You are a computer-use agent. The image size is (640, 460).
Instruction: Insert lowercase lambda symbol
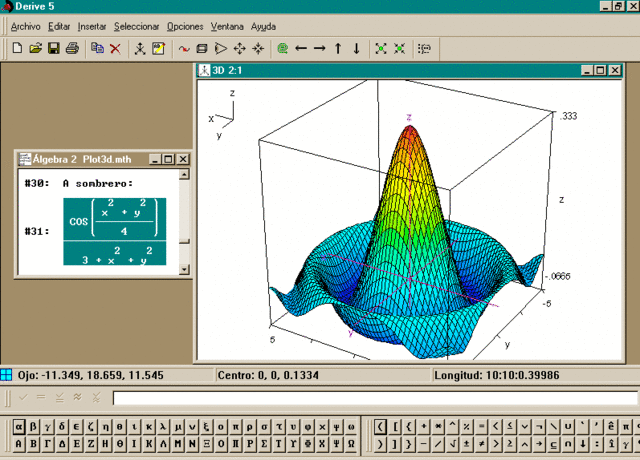click(x=163, y=427)
